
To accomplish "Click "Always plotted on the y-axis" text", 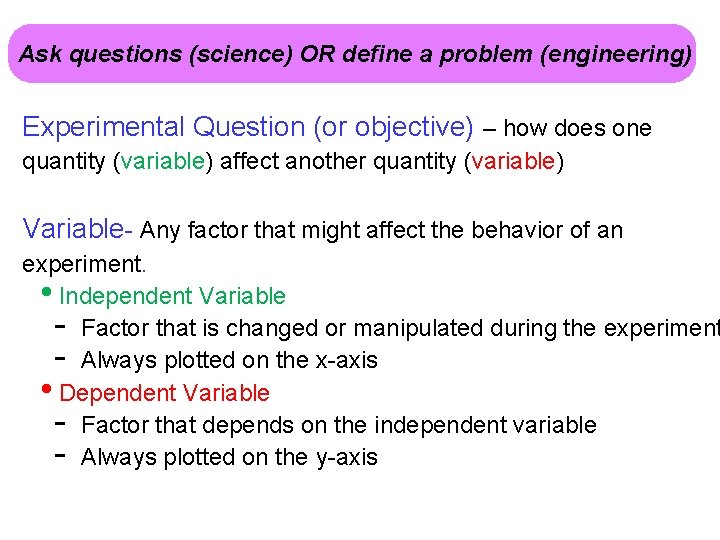I will pos(229,457).
